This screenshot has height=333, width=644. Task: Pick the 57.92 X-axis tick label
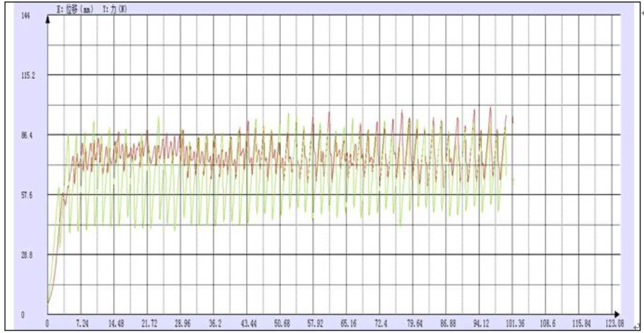(x=313, y=324)
